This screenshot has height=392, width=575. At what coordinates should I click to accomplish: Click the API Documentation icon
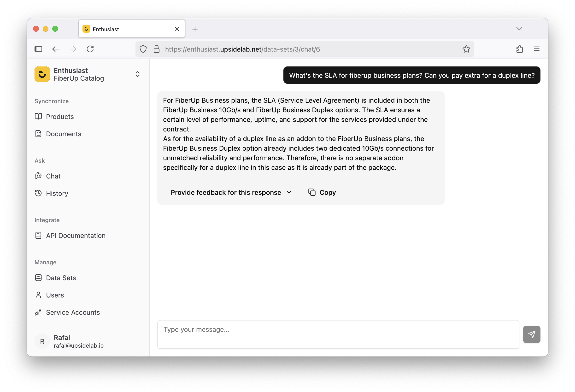(39, 236)
